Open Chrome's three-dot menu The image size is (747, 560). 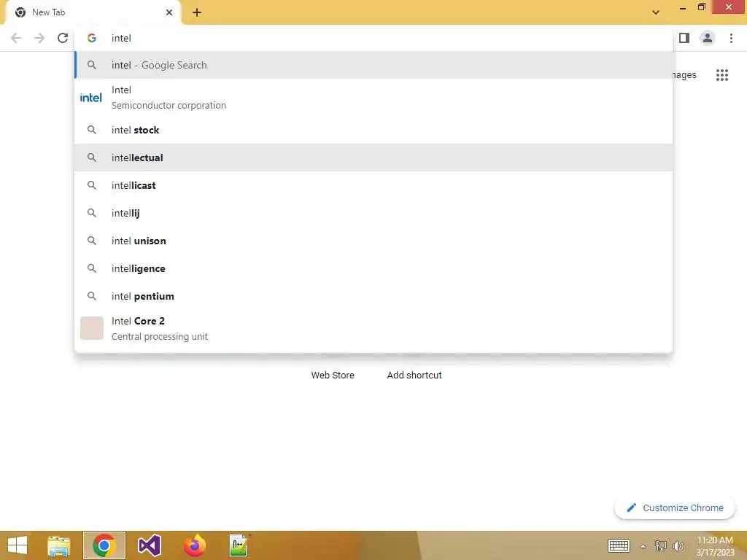point(731,38)
